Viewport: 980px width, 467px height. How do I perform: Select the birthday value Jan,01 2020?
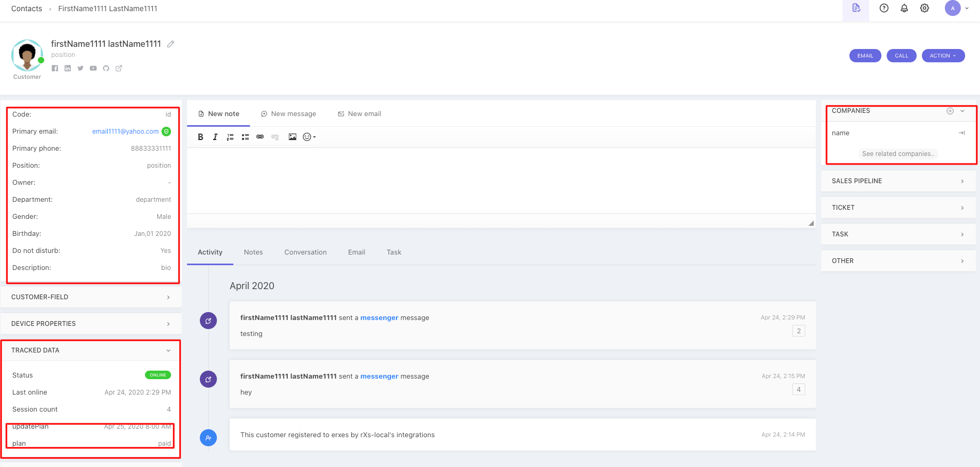pos(152,234)
